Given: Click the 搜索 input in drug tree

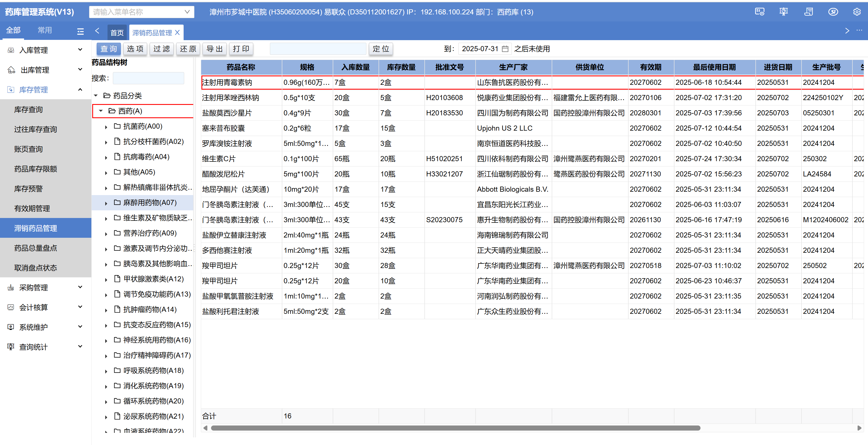Looking at the screenshot, I should pyautogui.click(x=148, y=78).
